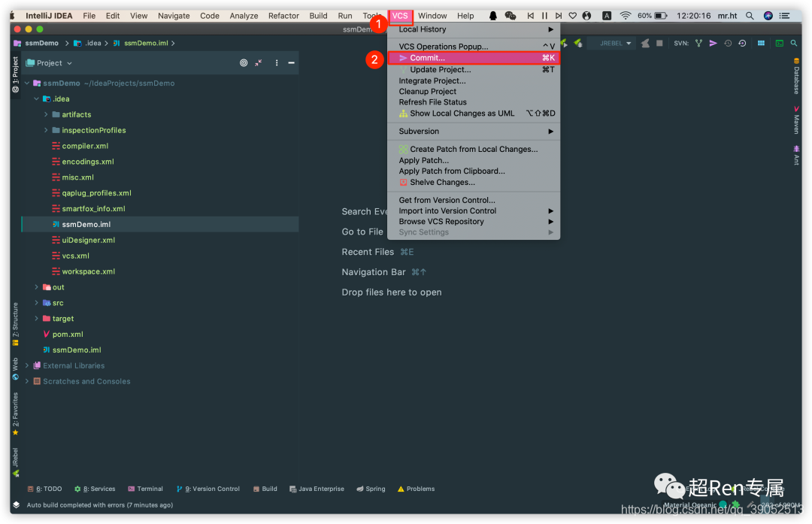Select VCS Operations Popup entry
812x524 pixels.
pos(474,47)
